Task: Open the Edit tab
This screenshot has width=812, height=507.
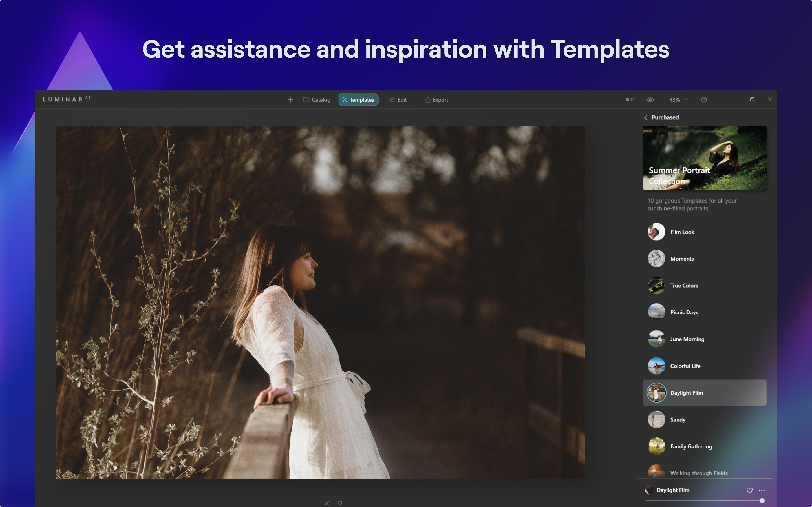Action: click(398, 100)
